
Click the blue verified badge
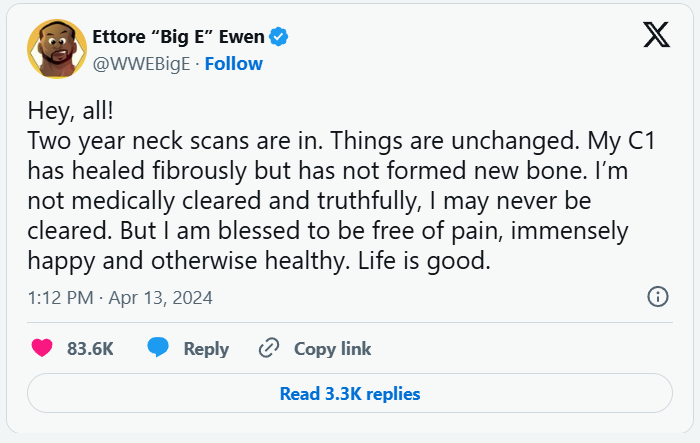click(279, 38)
